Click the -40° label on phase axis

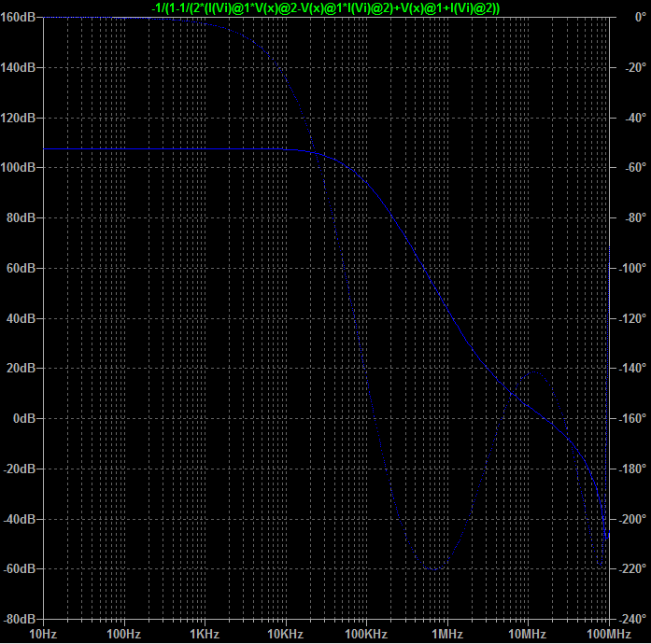(636, 118)
